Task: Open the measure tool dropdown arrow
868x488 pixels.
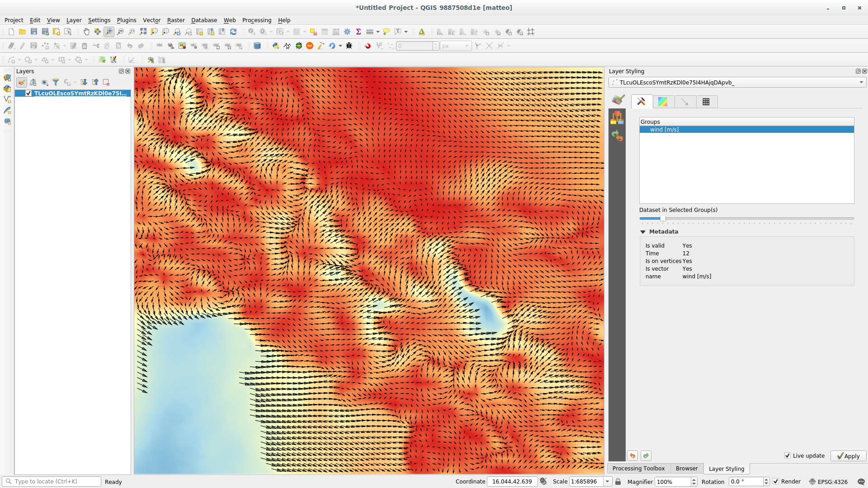Action: coord(378,32)
